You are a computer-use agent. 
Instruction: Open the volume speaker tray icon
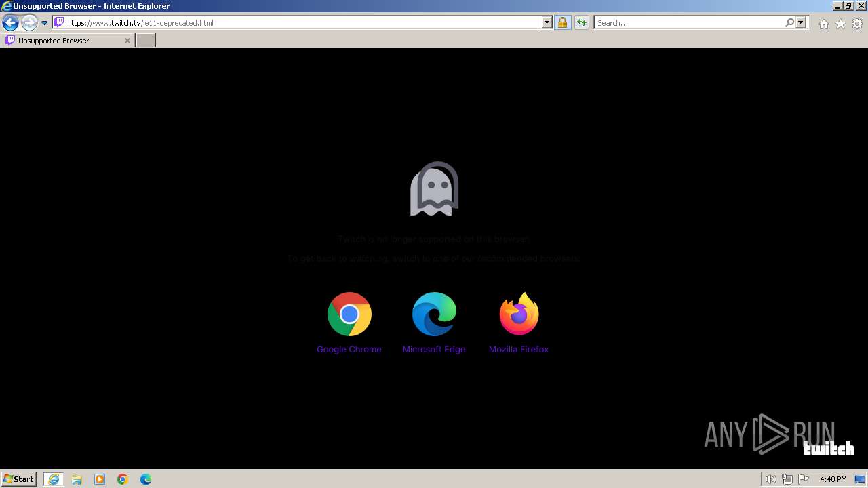coord(771,479)
